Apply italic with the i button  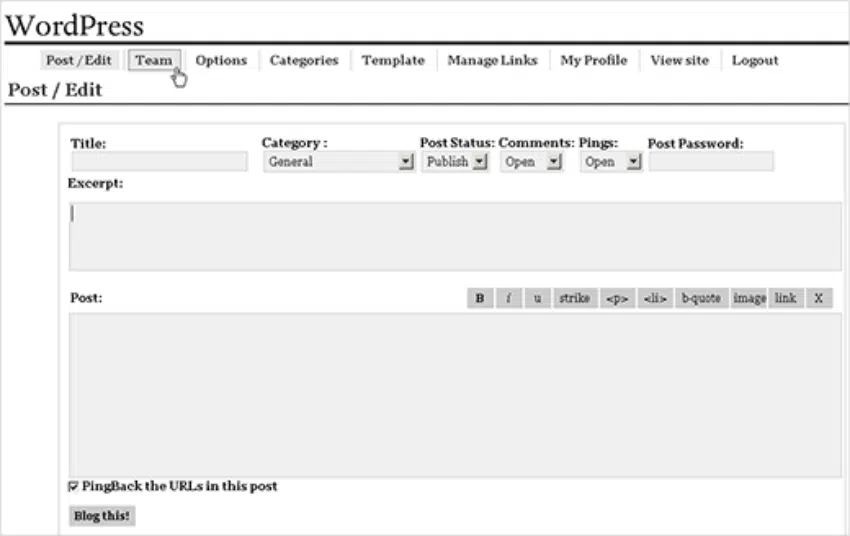(x=508, y=298)
